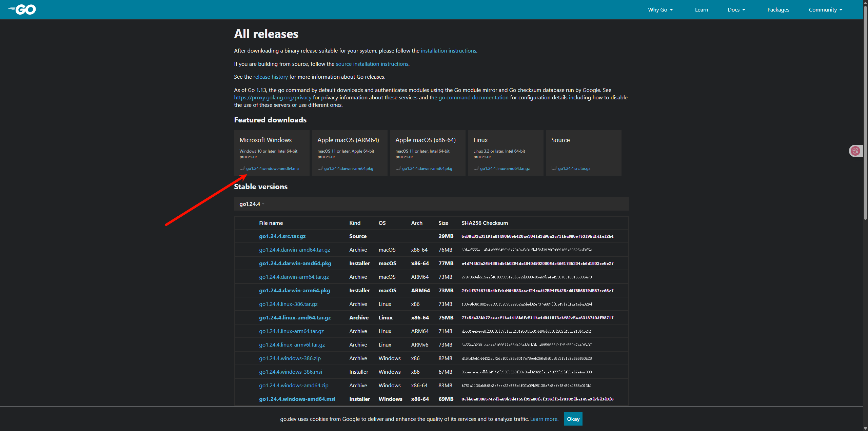This screenshot has width=868, height=431.
Task: Click the Stable versions heading
Action: tap(260, 187)
